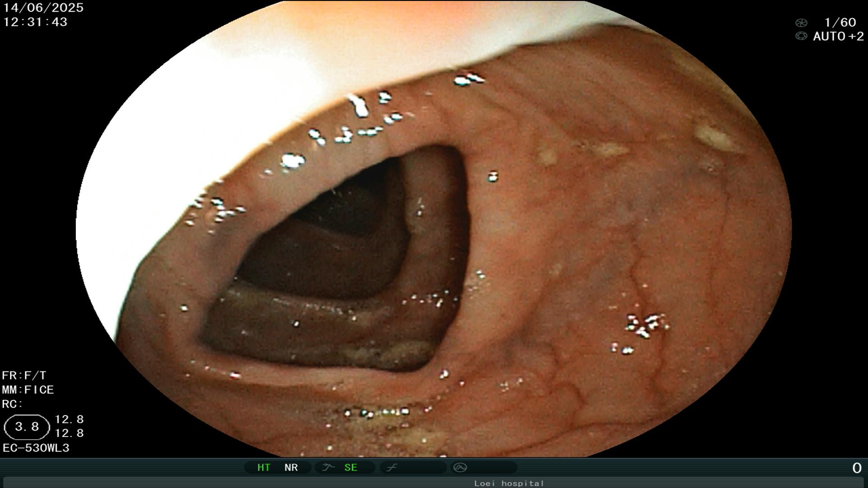Click the green SE indicator
Viewport: 868px width, 488px height.
click(x=351, y=467)
